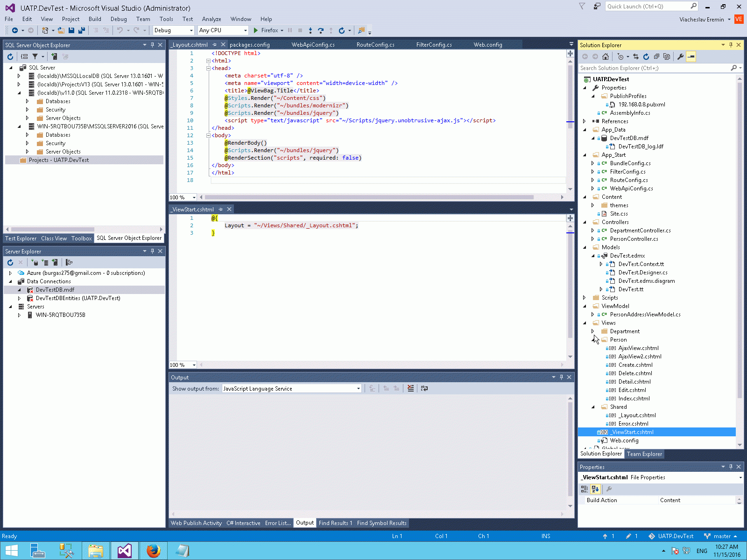Click the Home icon in Solution Explorer
Screen dimensions: 747x560
606,56
